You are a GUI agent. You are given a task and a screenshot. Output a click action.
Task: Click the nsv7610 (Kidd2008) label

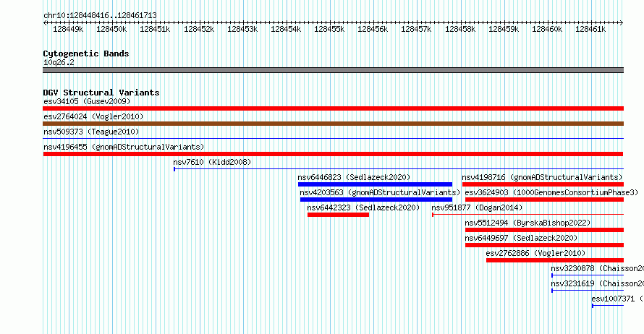tap(212, 162)
